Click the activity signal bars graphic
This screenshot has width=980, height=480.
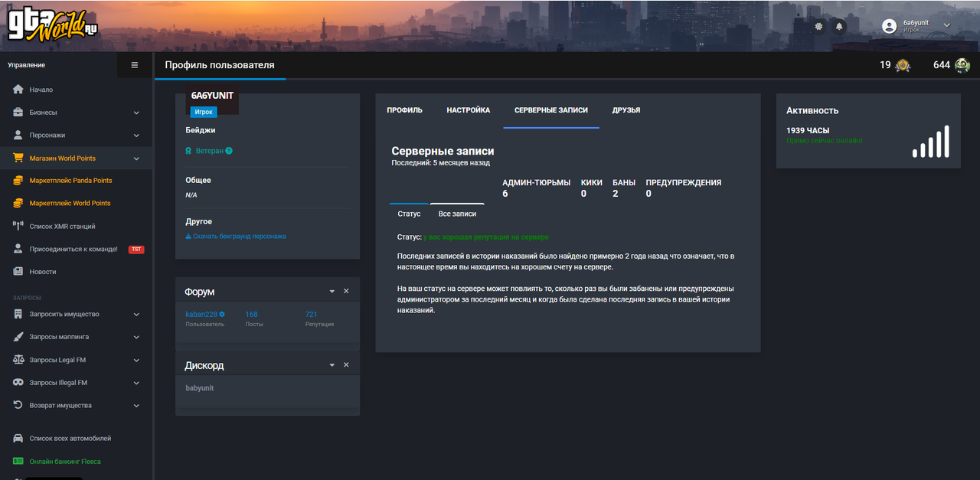coord(931,142)
